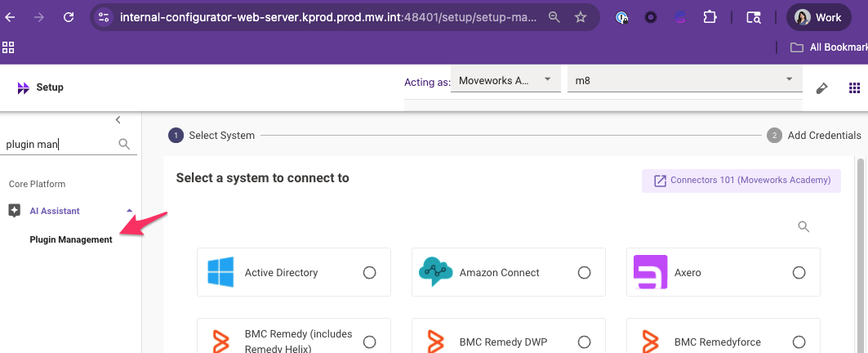
Task: Select the Axero radio button
Action: (x=799, y=273)
